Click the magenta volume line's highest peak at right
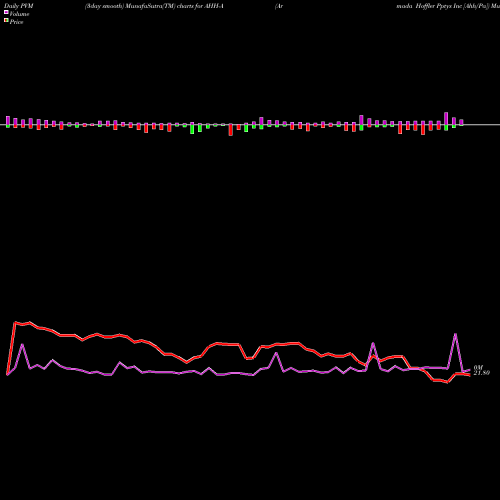The height and width of the screenshot is (500, 500). click(x=456, y=334)
